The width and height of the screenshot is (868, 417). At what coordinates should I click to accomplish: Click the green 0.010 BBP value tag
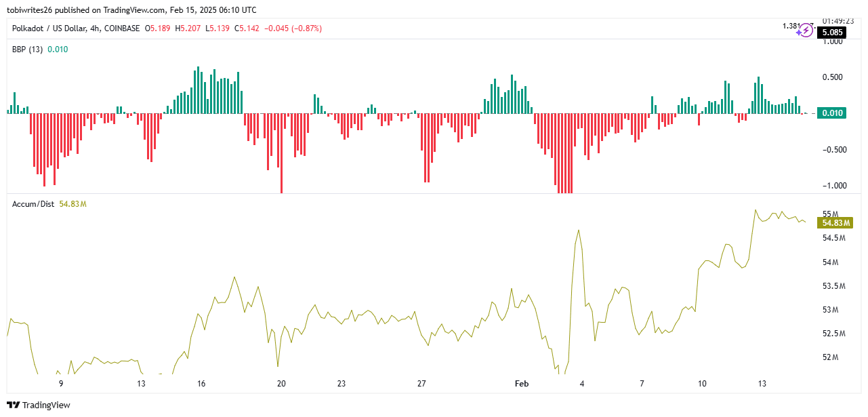pos(831,113)
